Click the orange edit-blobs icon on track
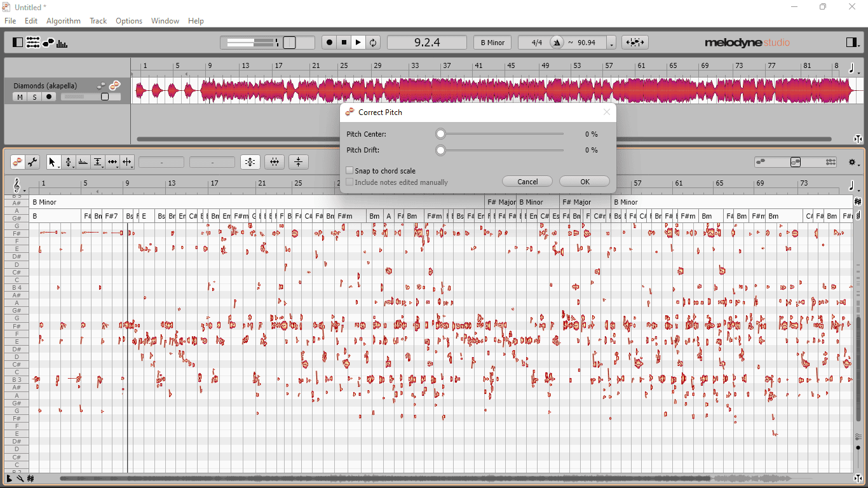 pos(114,85)
